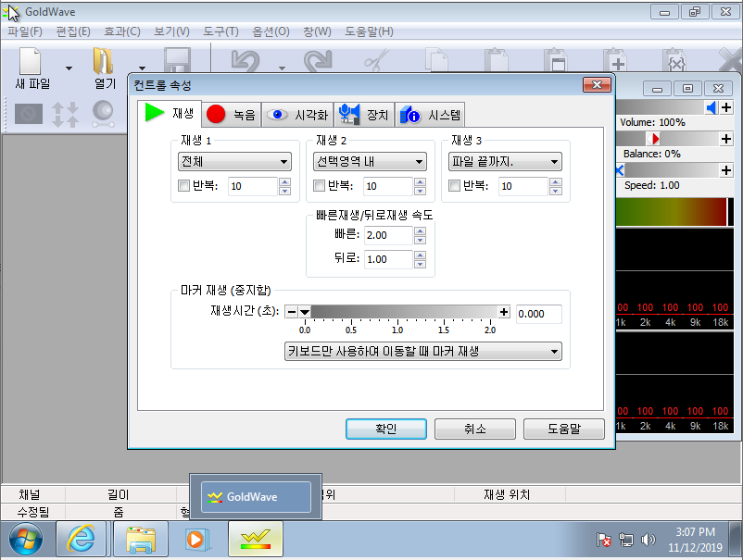Click the 재생 3 반복 count input field
743x560 pixels.
click(x=523, y=186)
